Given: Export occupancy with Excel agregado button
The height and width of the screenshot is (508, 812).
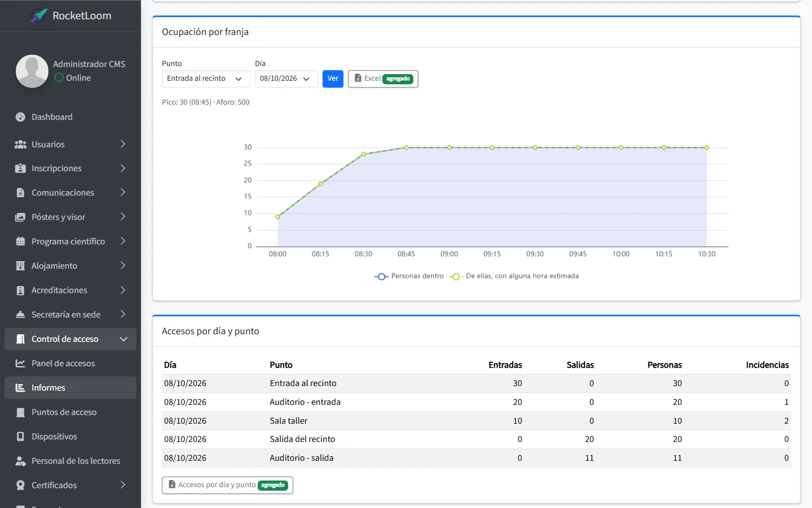Looking at the screenshot, I should tap(383, 79).
